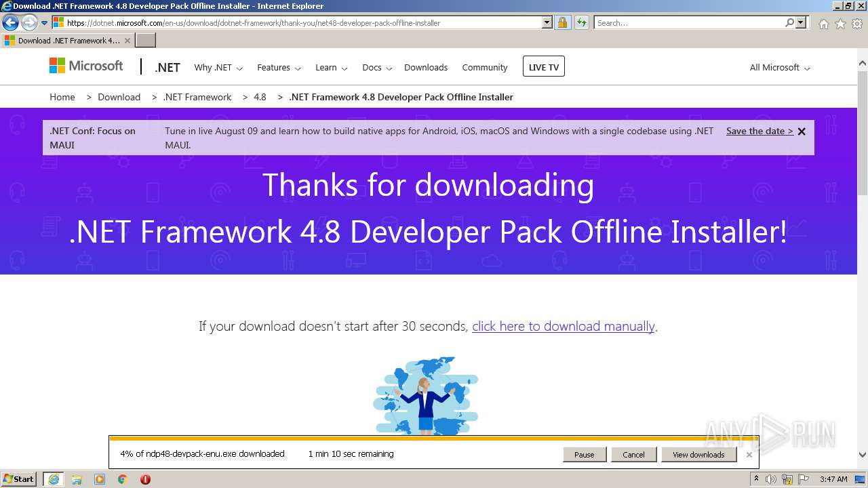
Task: Click the volume speaker tray icon
Action: [x=771, y=479]
